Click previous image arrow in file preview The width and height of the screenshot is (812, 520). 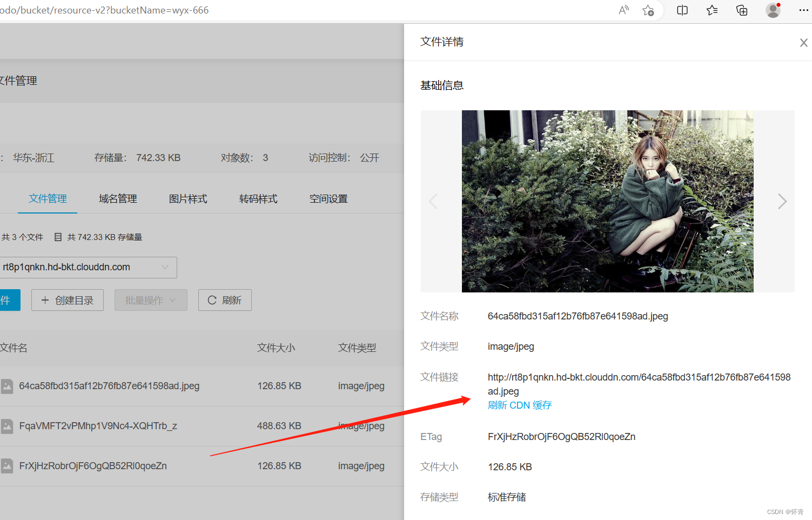point(433,201)
